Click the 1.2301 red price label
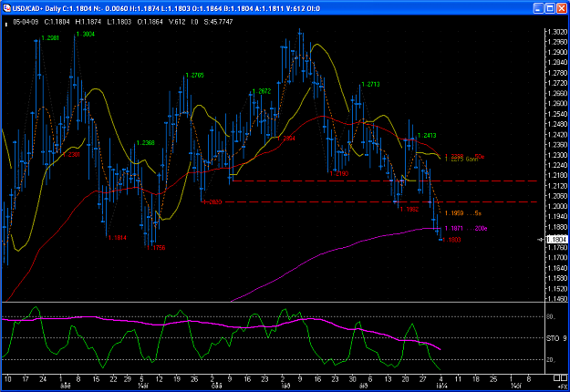This screenshot has height=392, width=570. (x=71, y=154)
